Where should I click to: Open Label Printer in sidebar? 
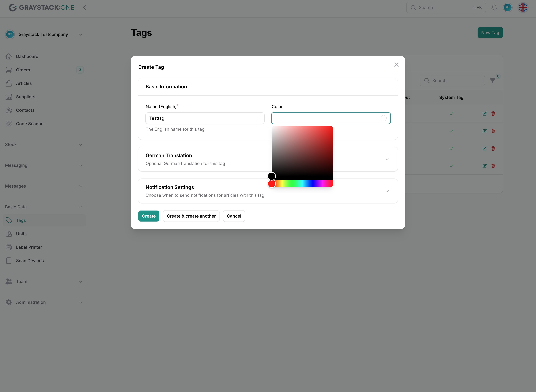point(29,247)
